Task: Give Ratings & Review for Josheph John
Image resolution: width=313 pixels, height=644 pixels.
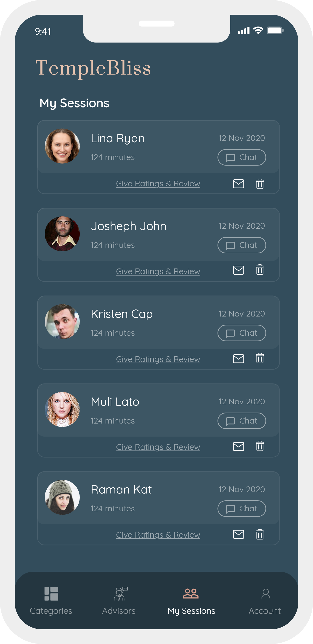Action: click(158, 271)
